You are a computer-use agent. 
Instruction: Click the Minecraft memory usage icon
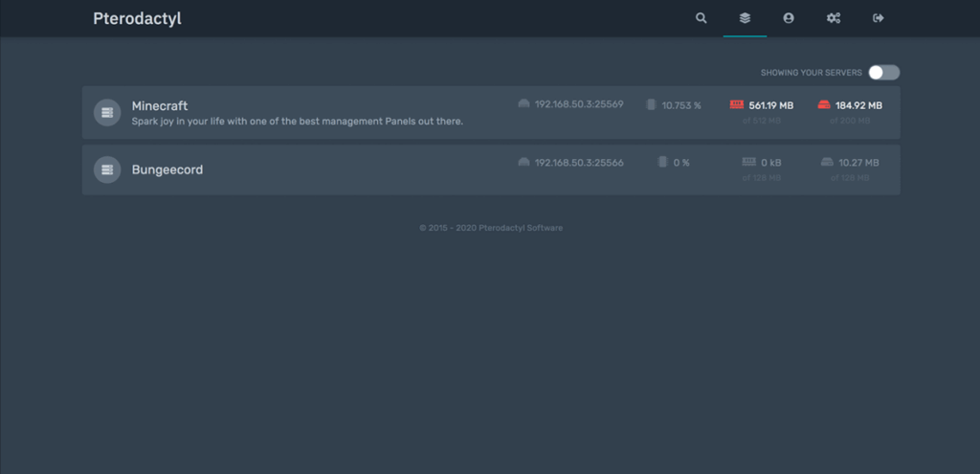736,105
